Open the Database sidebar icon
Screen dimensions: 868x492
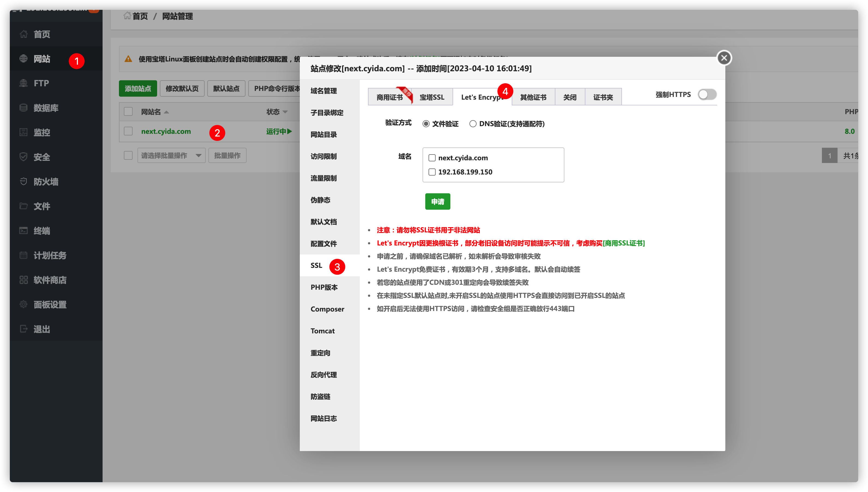tap(23, 108)
